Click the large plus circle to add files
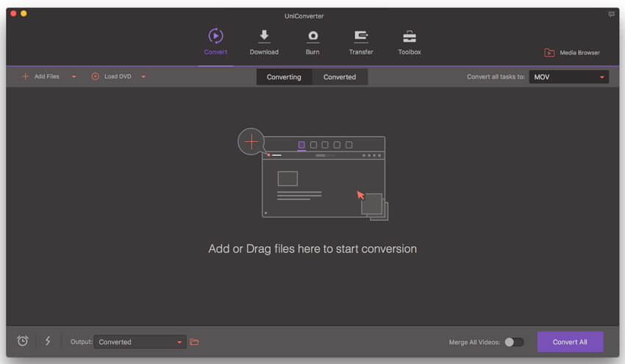625x364 pixels. pyautogui.click(x=251, y=140)
